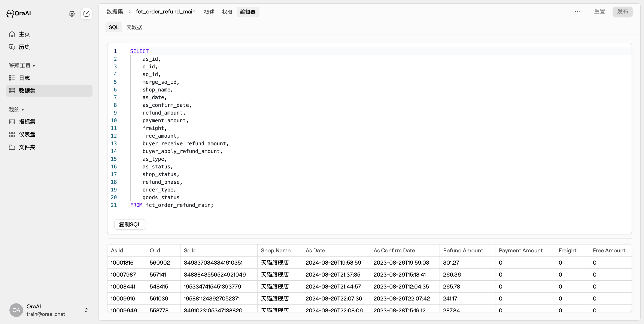
Task: Open the settings gear in sidebar header
Action: 72,14
